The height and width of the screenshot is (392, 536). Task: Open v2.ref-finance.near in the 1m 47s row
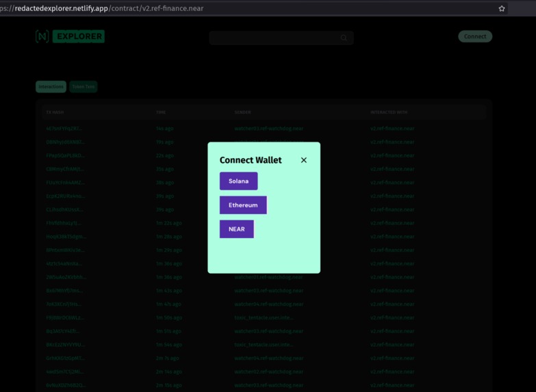tap(392, 304)
